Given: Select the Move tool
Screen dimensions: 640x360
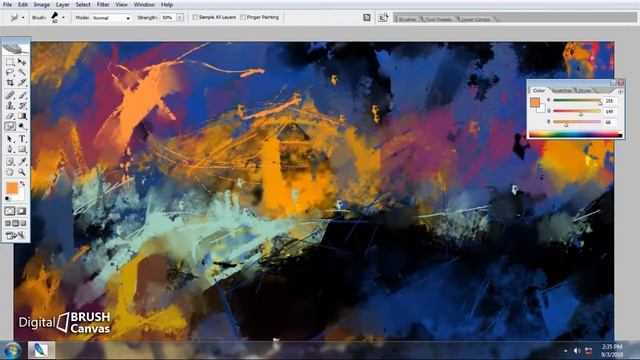Looking at the screenshot, I should click(x=22, y=62).
